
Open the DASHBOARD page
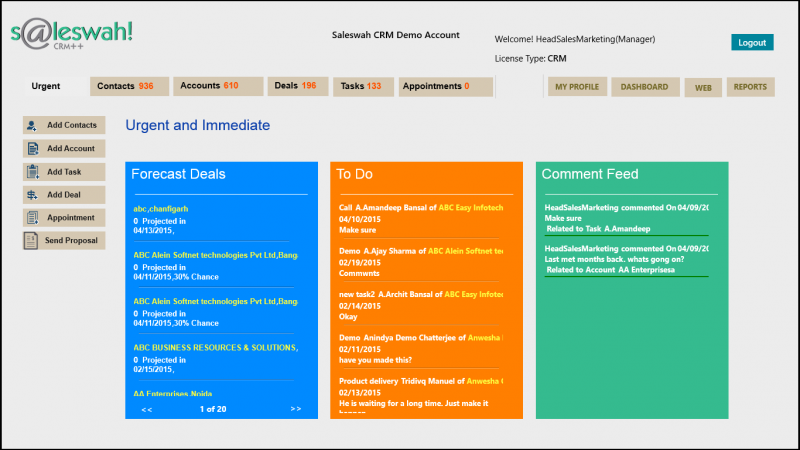645,87
